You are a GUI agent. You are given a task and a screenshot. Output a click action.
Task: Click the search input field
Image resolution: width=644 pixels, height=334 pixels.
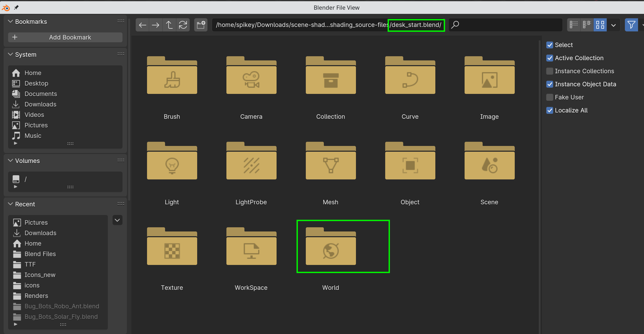505,25
